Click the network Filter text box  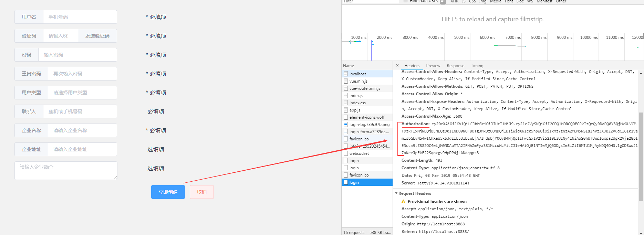click(371, 1)
